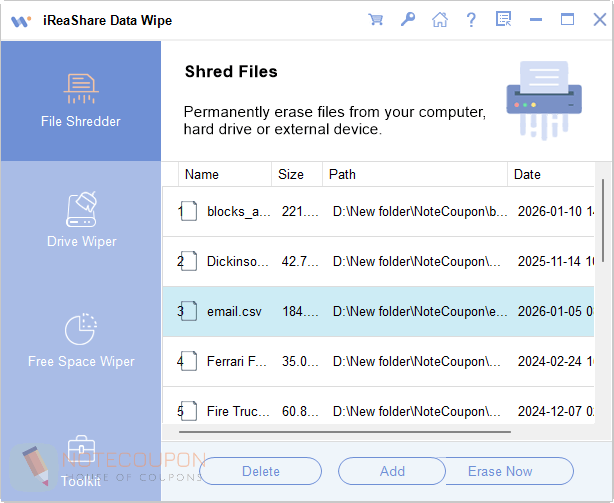Click file icon of blocks_a... row
The image size is (614, 503).
(x=189, y=211)
